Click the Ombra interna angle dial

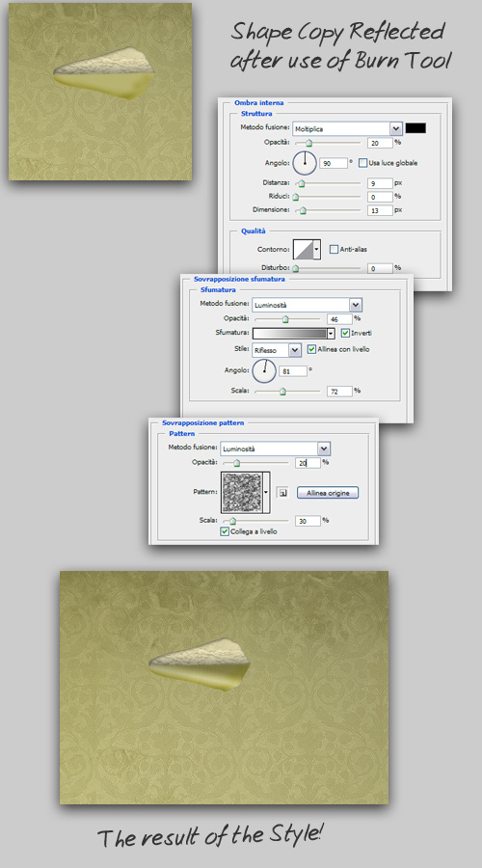[x=305, y=163]
